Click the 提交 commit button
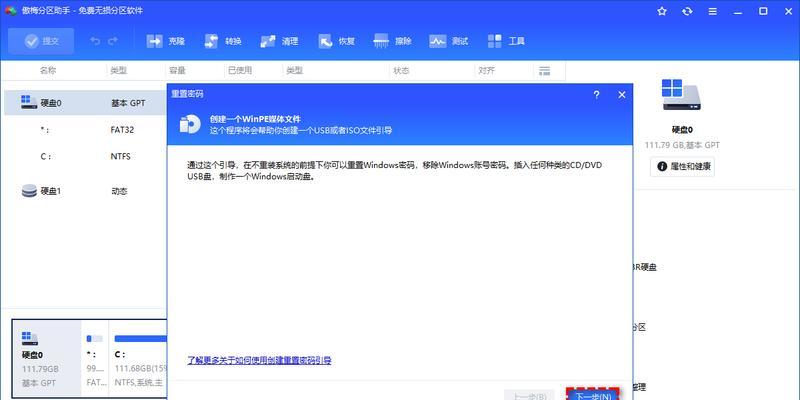Viewport: 800px width, 400px height. (41, 41)
